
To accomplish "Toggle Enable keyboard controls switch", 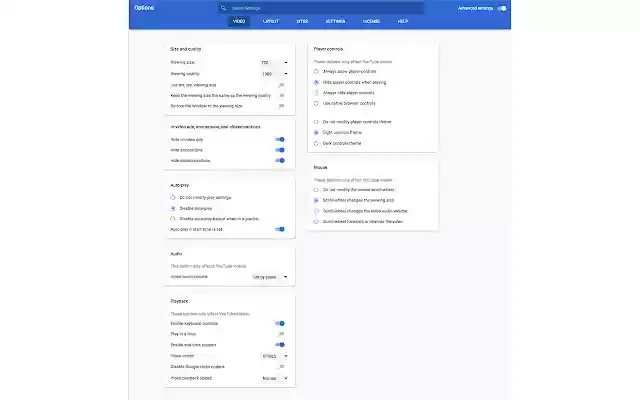I will 280,324.
